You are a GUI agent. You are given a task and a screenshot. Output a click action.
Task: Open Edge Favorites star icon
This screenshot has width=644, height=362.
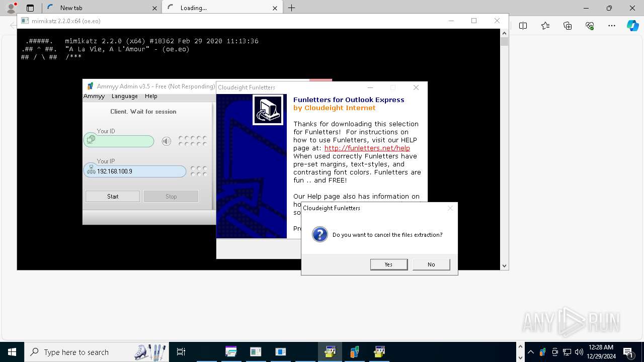545,26
